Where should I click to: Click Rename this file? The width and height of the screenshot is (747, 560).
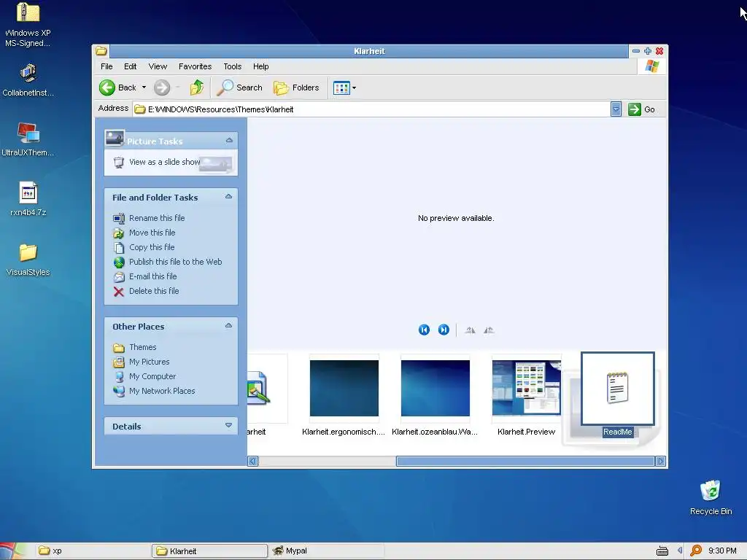pos(157,217)
